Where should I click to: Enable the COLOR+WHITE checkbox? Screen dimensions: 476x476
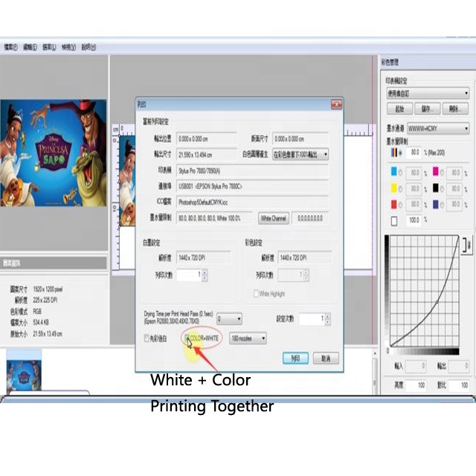(187, 338)
